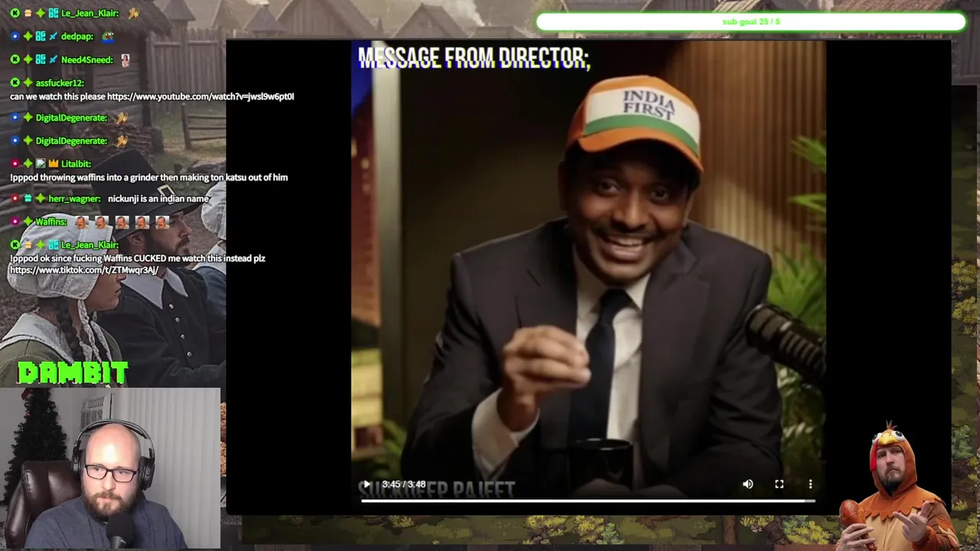Click the blue checkmark badge beside dedpap
980x551 pixels.
pos(53,37)
